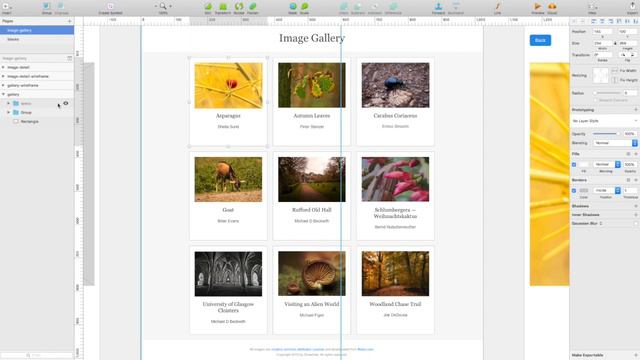Click the Backward arrange icon

[456, 7]
